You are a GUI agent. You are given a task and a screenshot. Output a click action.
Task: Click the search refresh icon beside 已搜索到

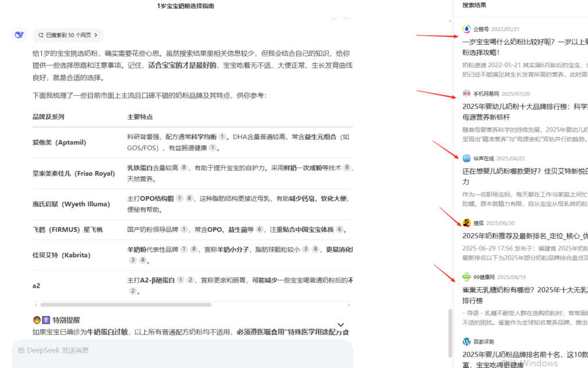pyautogui.click(x=41, y=36)
